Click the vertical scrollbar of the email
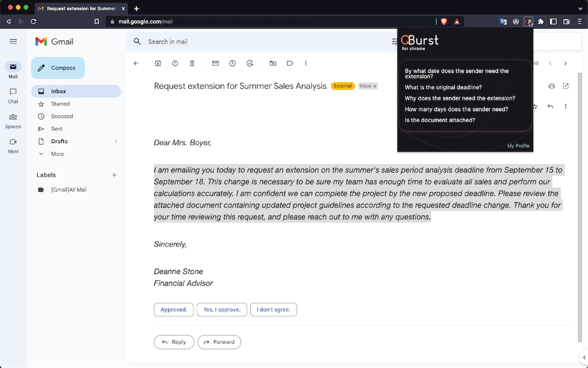 point(580,207)
